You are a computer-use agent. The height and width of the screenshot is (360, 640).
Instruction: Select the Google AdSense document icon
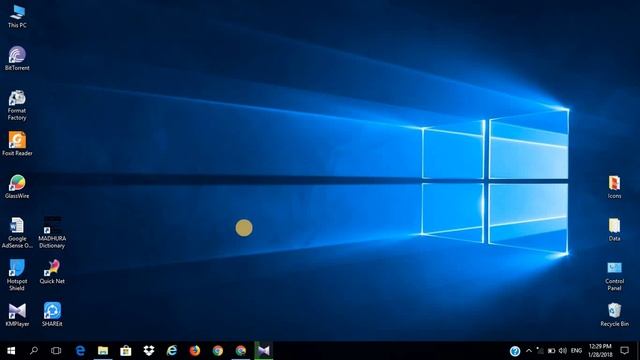coord(17,233)
